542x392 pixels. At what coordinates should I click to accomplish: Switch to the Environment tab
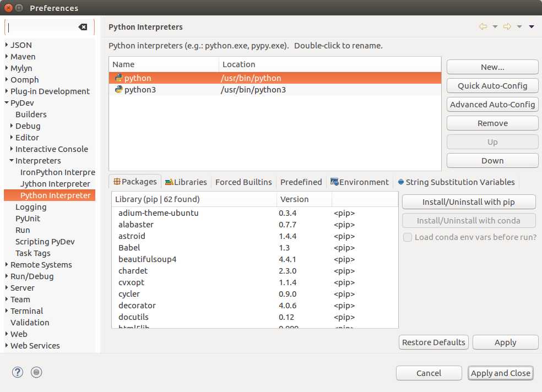(x=360, y=182)
